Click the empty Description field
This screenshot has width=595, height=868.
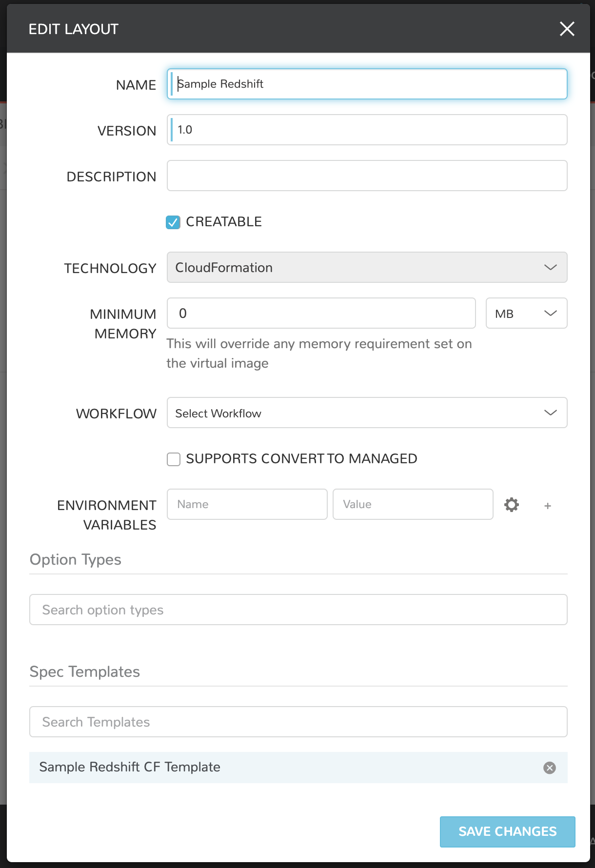[x=367, y=176]
